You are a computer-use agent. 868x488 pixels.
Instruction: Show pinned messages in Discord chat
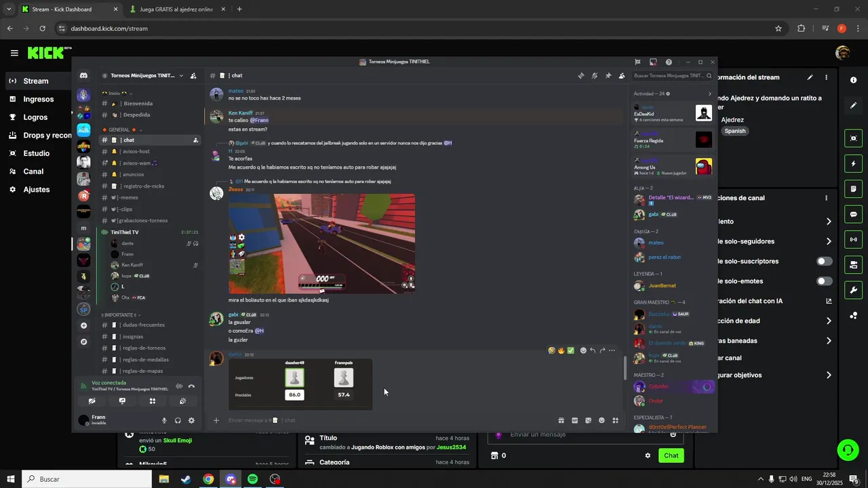click(x=608, y=76)
